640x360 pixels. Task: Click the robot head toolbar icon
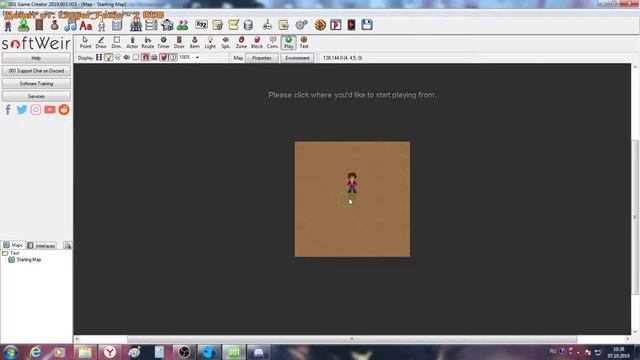tap(167, 25)
